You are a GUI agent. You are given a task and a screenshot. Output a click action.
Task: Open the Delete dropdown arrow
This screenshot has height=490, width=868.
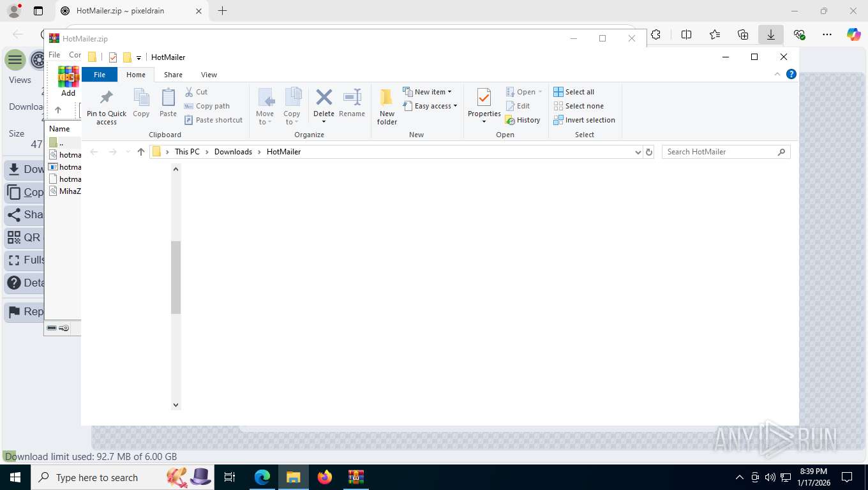324,122
